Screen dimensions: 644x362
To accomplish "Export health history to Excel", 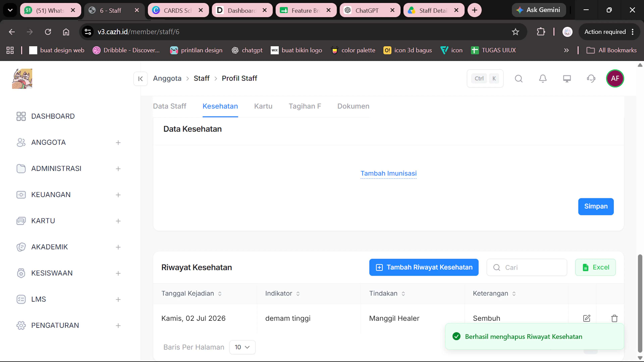I will [x=595, y=267].
